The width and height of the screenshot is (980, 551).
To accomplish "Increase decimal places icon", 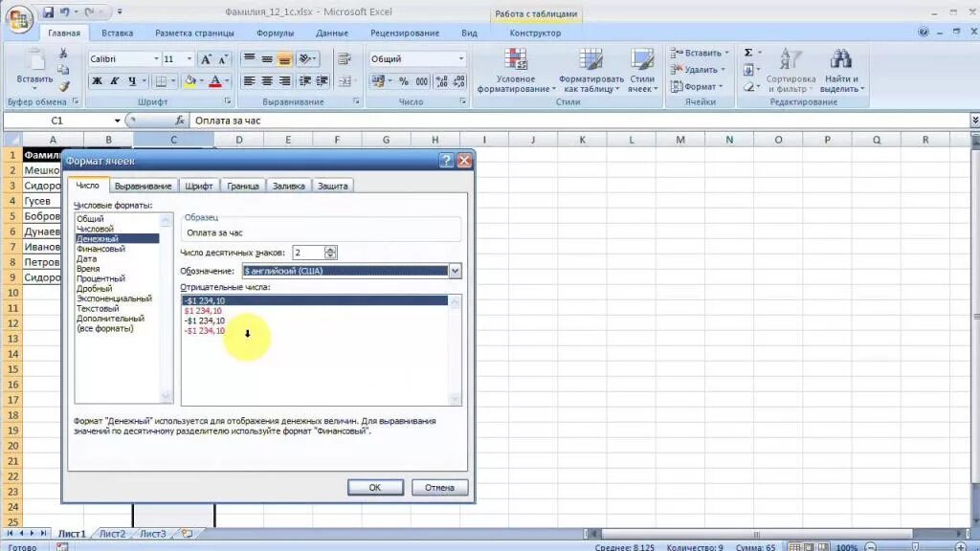I will (x=441, y=81).
